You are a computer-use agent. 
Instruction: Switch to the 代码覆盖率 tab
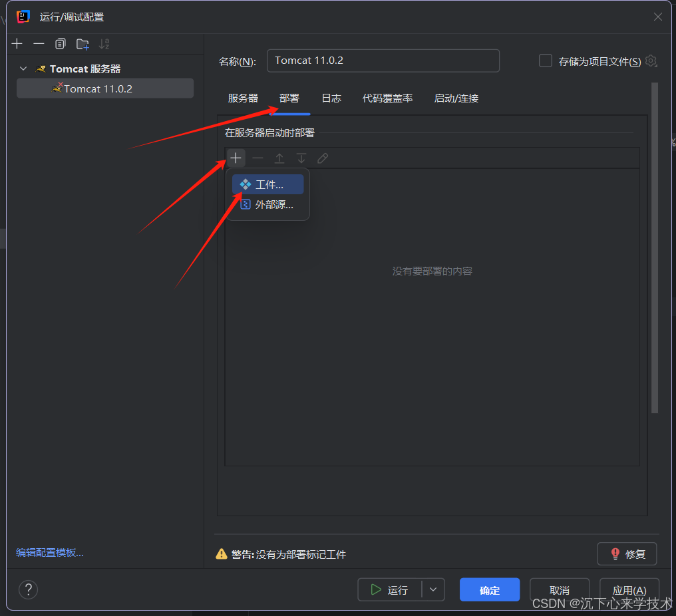click(x=387, y=98)
